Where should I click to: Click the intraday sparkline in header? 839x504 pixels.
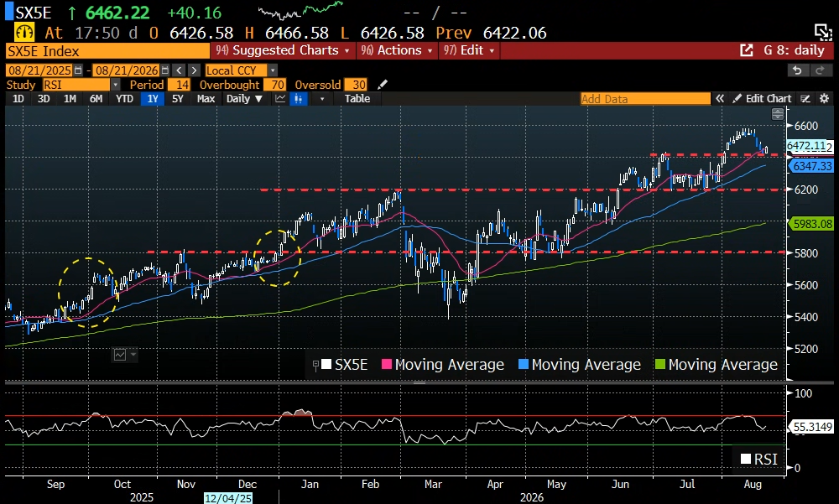(x=300, y=9)
